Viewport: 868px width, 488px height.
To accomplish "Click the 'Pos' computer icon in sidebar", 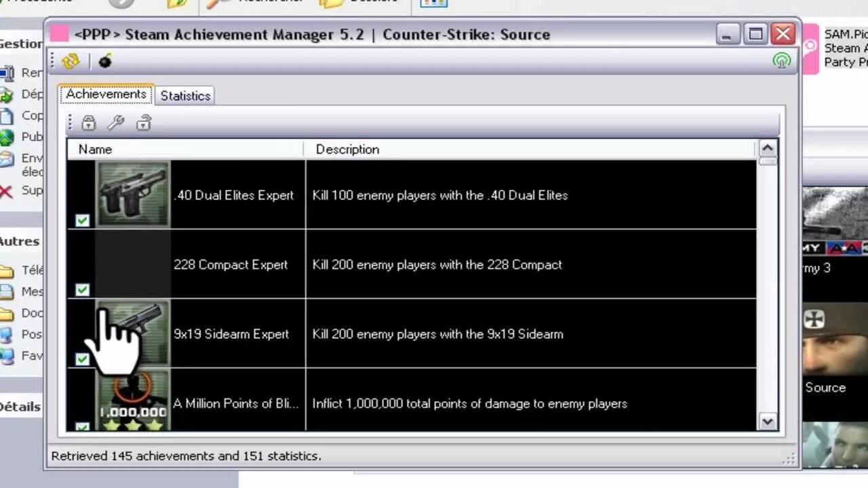I will 6,335.
